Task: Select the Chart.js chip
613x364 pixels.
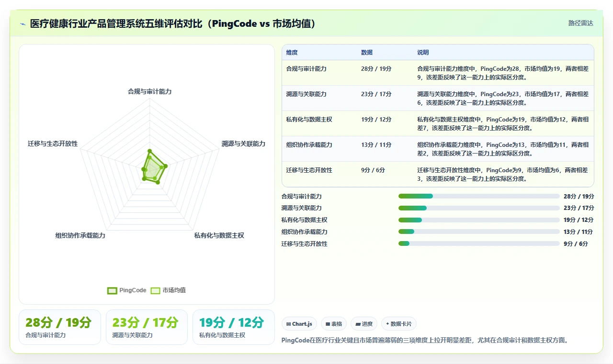Action: coord(299,324)
